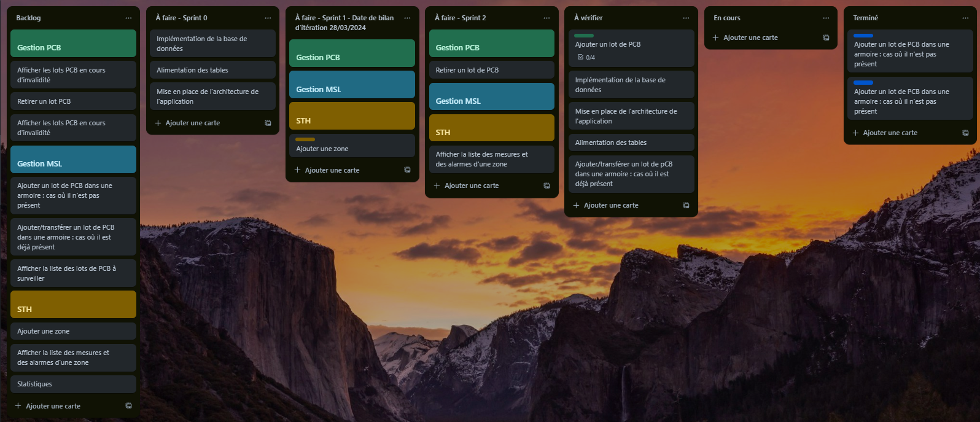Open the Terminé list actions menu
980x422 pixels.
pyautogui.click(x=965, y=18)
